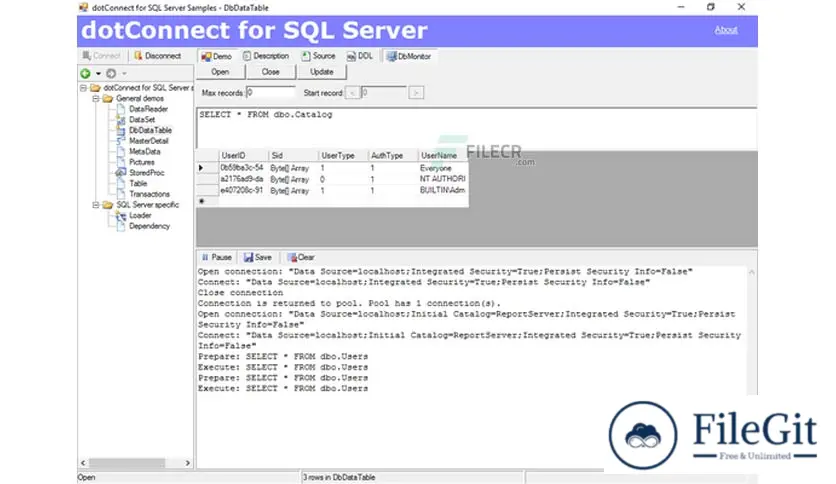Open the About link
836x484 pixels.
(726, 30)
